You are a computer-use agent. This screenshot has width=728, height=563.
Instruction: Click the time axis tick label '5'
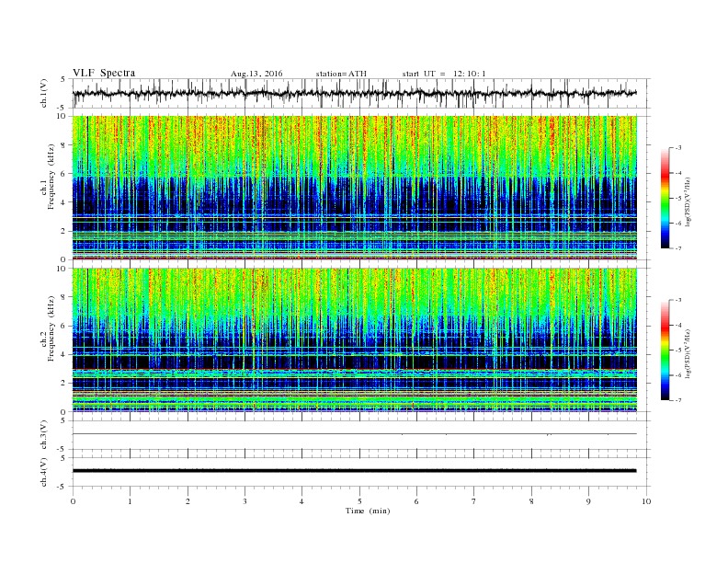click(x=359, y=501)
